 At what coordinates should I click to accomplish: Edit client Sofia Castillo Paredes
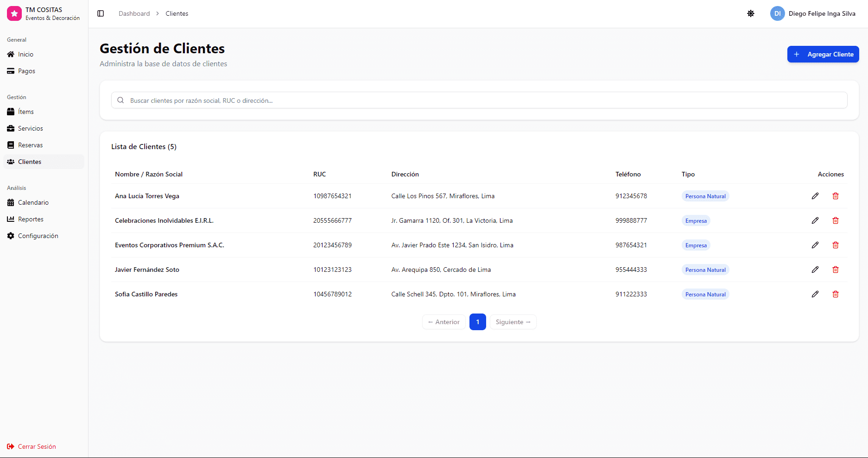click(x=815, y=294)
